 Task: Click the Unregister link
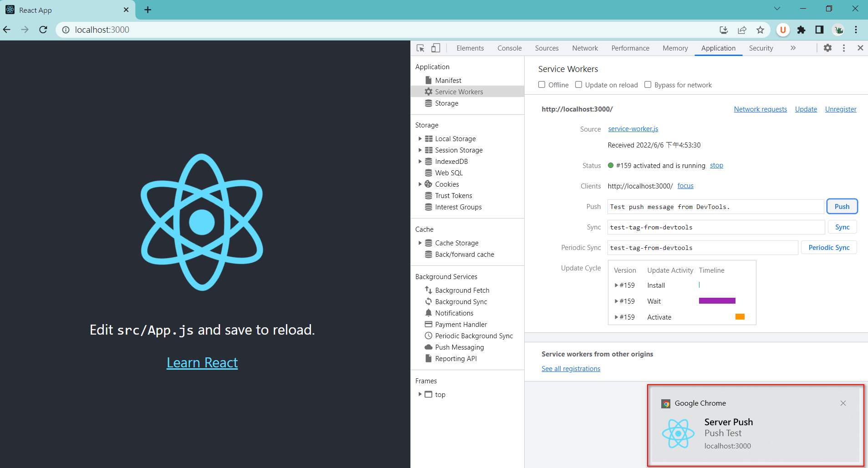point(840,109)
